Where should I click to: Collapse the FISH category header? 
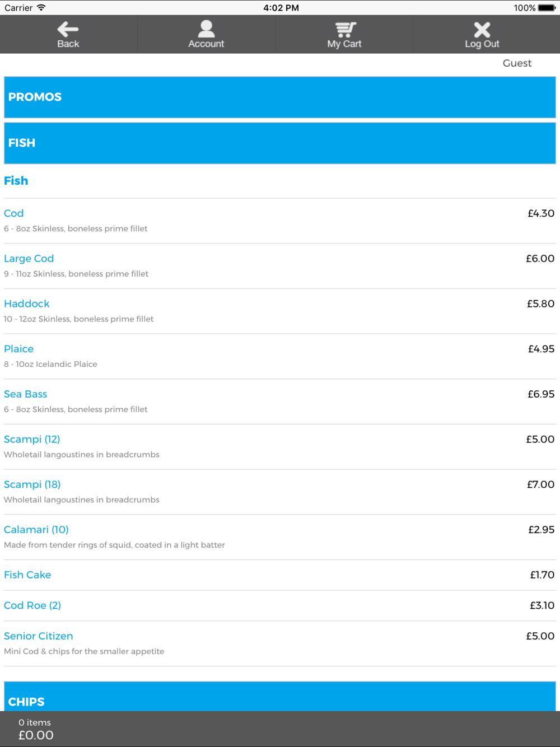(280, 143)
